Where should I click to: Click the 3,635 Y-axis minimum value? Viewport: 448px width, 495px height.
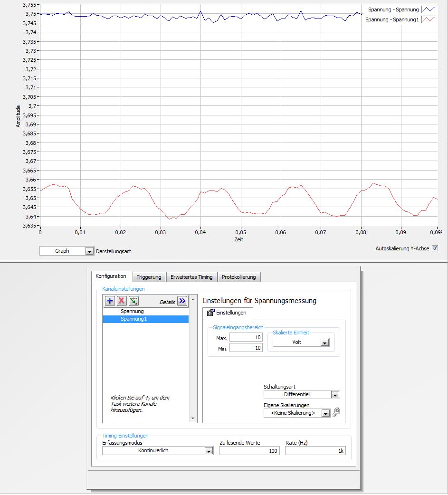click(x=29, y=226)
